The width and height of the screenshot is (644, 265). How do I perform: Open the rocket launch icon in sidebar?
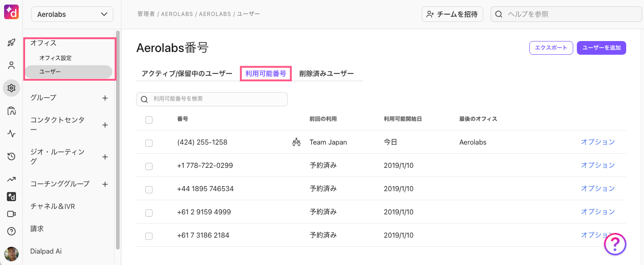(x=11, y=43)
